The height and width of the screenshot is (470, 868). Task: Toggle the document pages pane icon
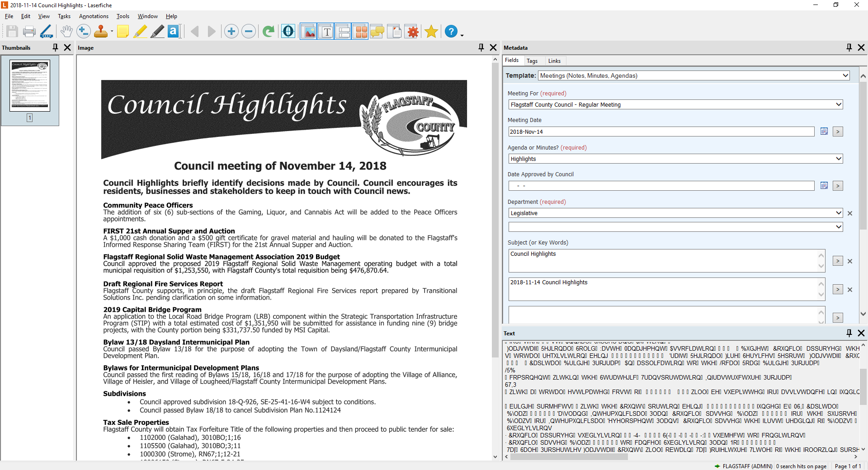point(395,31)
